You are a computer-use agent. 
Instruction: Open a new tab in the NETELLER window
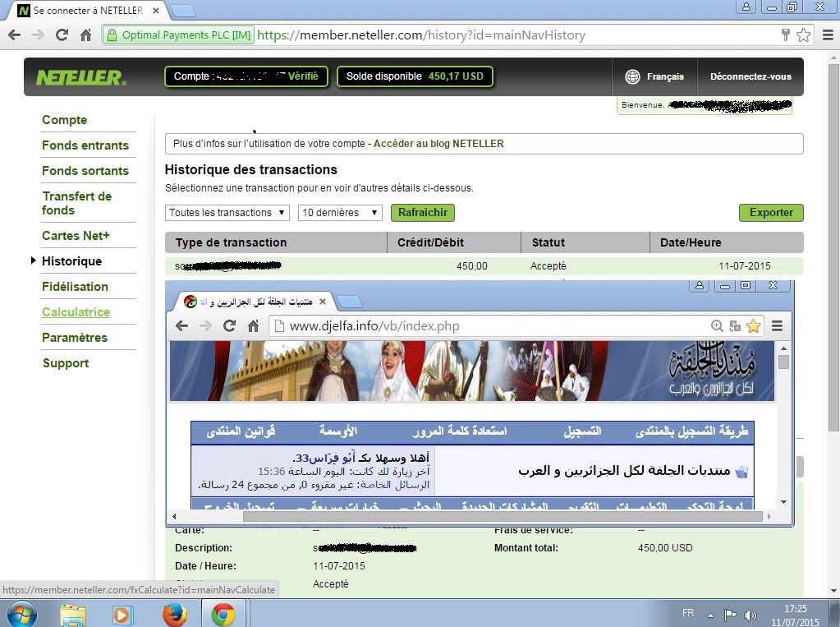pyautogui.click(x=181, y=10)
